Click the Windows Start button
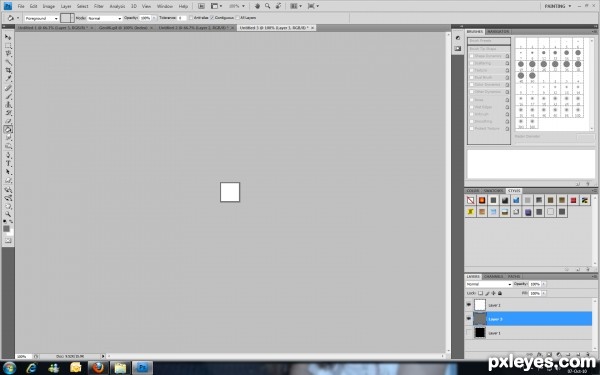Image resolution: width=600 pixels, height=375 pixels. pyautogui.click(x=10, y=368)
